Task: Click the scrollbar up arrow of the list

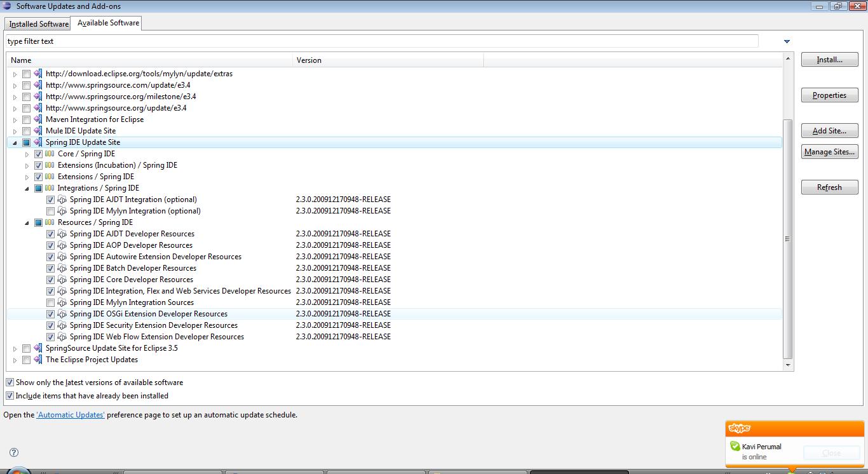Action: pyautogui.click(x=788, y=59)
